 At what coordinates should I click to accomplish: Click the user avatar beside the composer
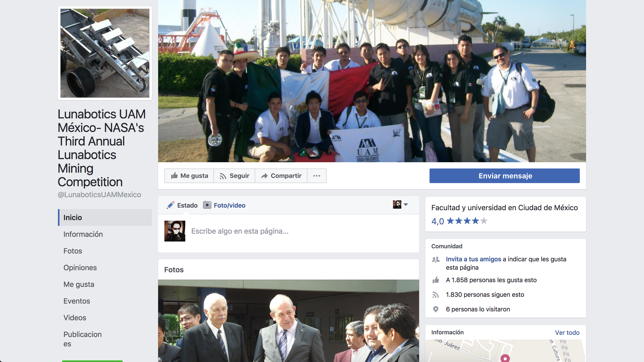175,231
